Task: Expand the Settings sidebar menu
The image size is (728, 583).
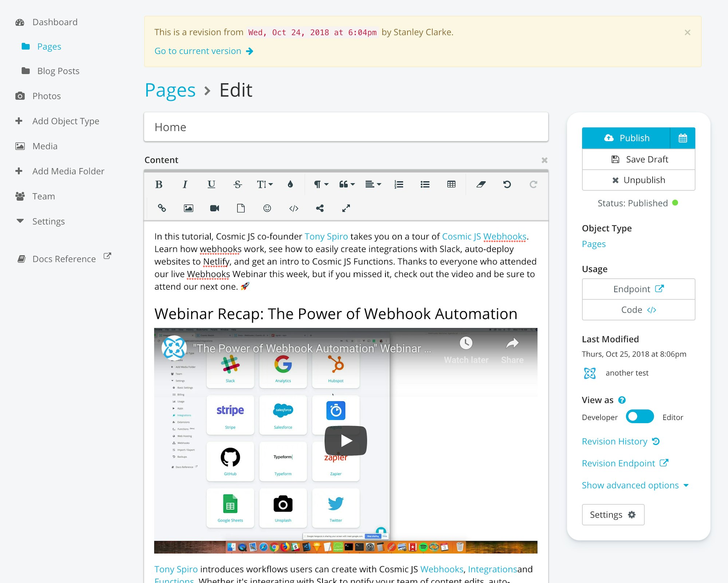Action: point(48,221)
